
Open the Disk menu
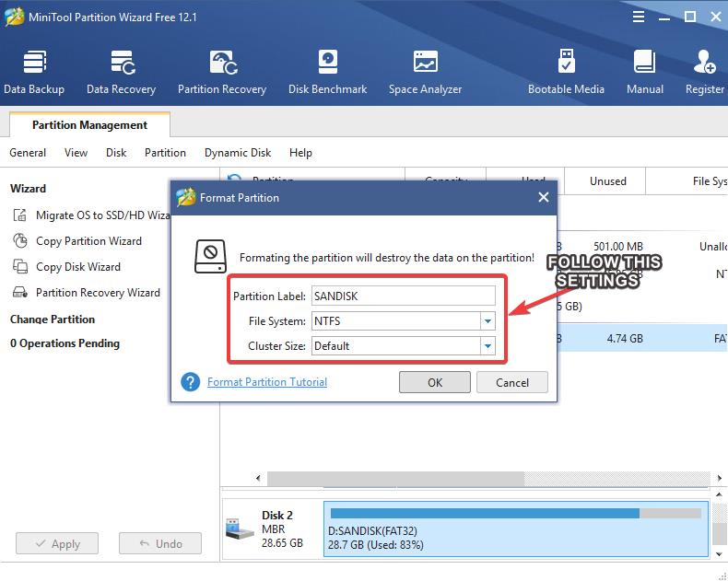point(116,153)
